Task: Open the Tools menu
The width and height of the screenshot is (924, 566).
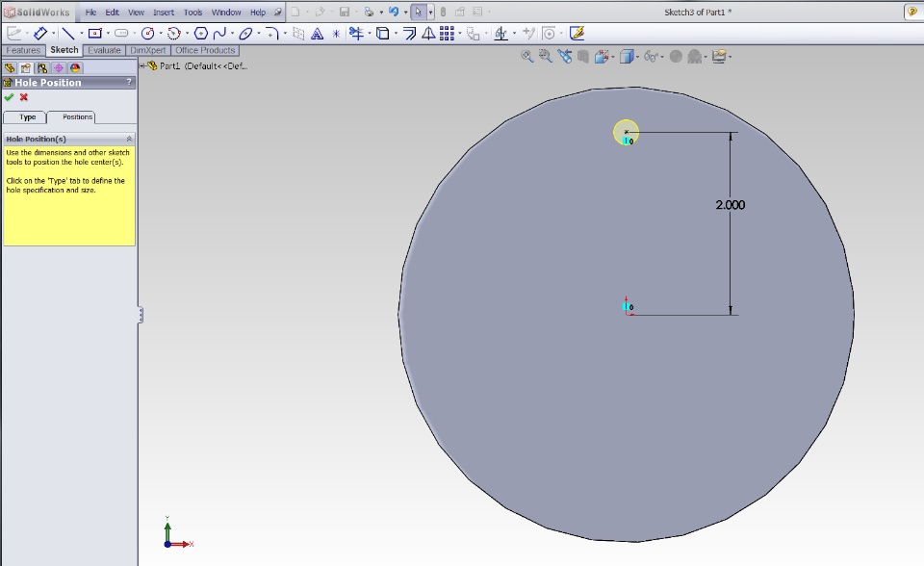Action: click(192, 13)
